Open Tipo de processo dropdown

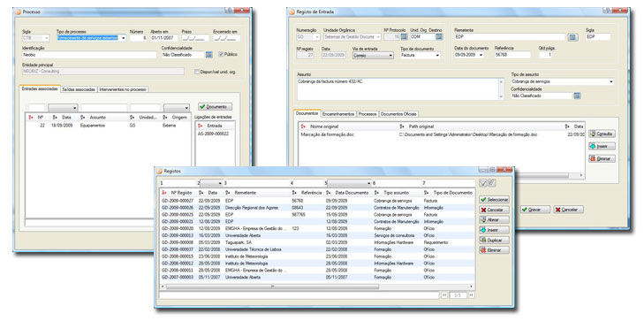tap(123, 38)
